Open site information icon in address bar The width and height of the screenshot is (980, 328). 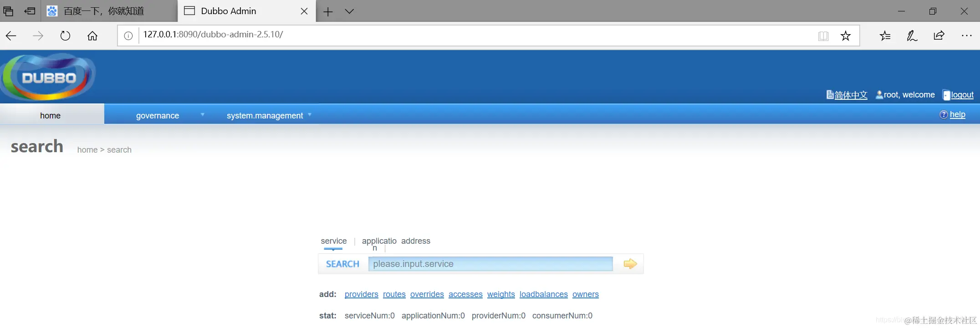pos(128,36)
